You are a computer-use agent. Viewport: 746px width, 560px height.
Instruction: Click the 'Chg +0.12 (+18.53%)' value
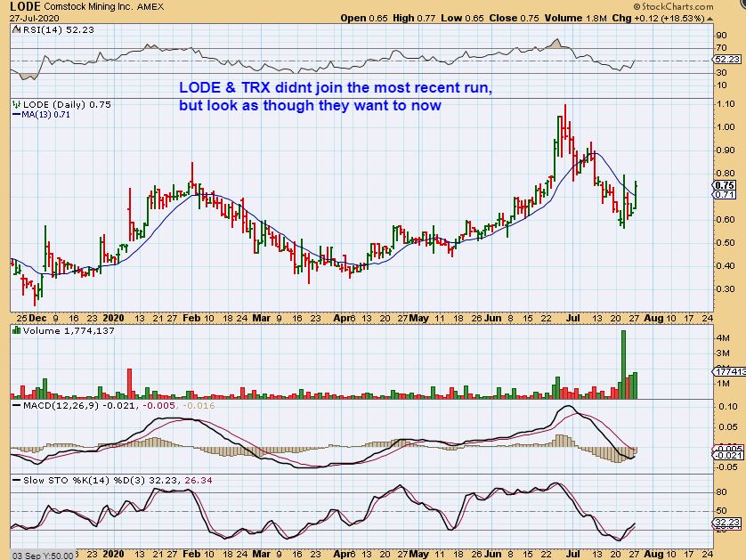coord(658,19)
